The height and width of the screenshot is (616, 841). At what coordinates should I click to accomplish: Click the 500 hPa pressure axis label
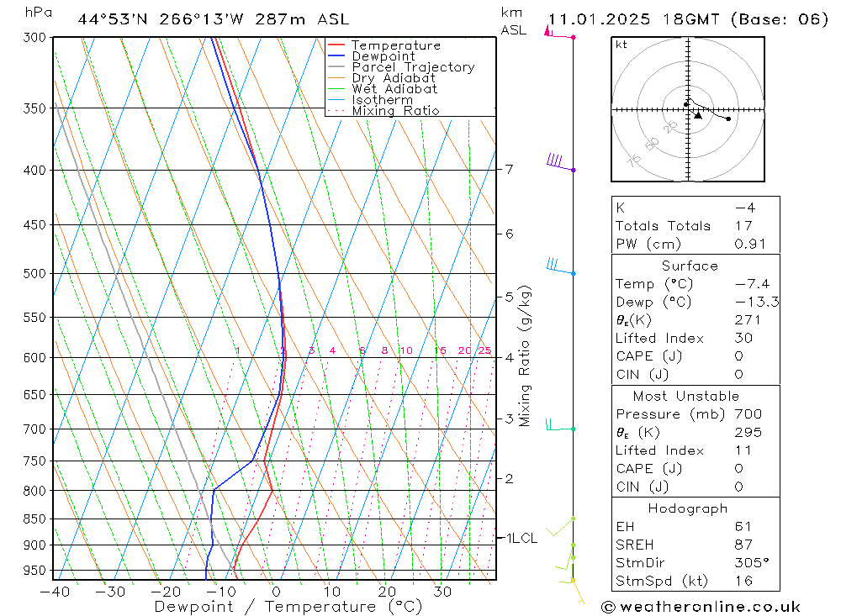(35, 273)
